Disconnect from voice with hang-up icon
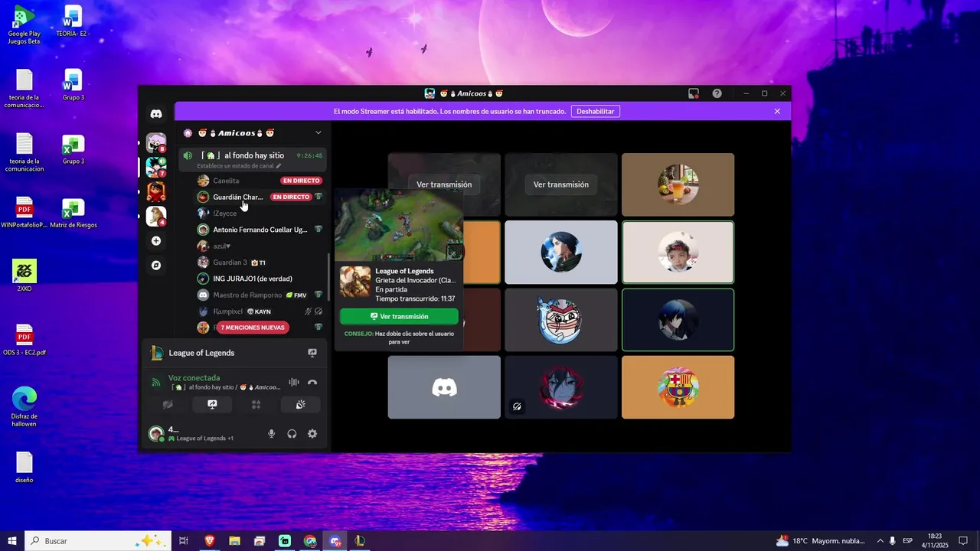This screenshot has height=551, width=980. pos(312,382)
